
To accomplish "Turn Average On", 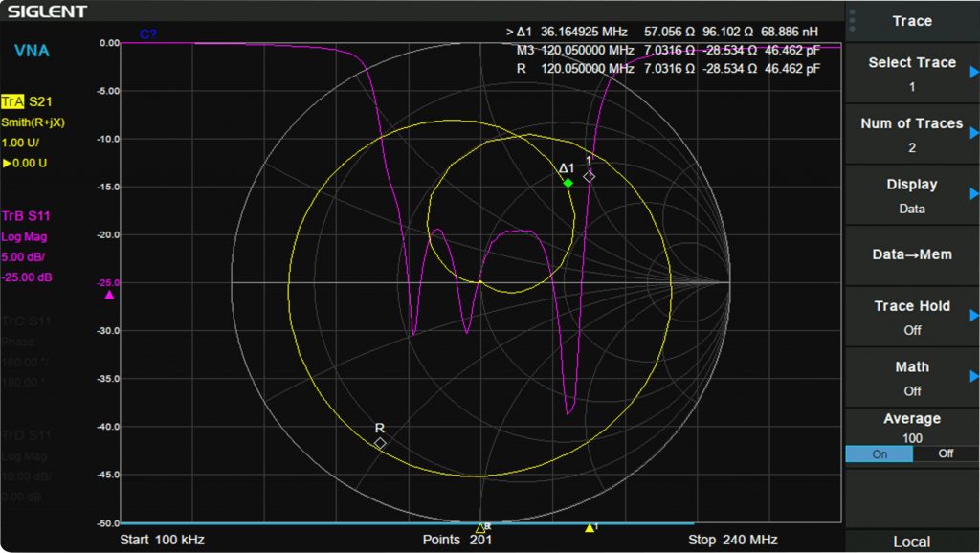I will 880,454.
